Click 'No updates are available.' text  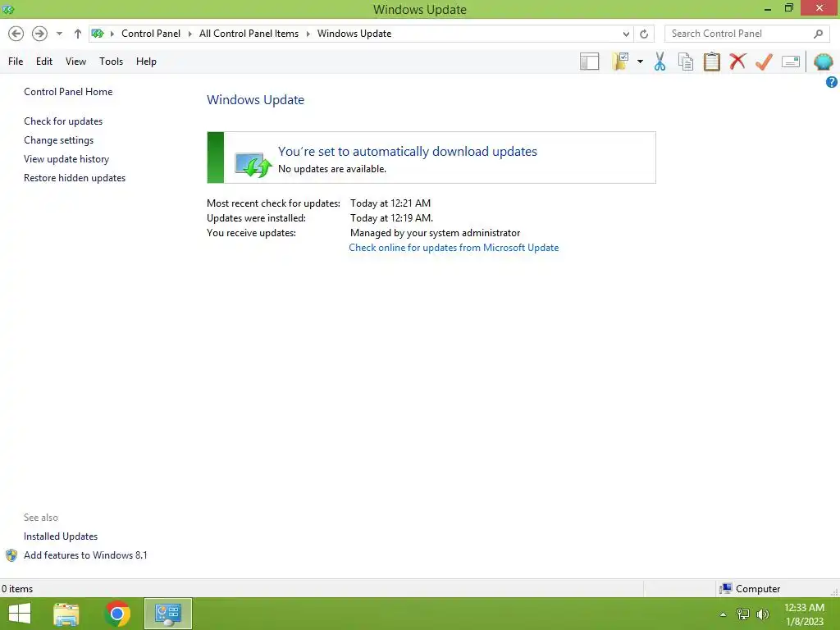click(x=332, y=169)
